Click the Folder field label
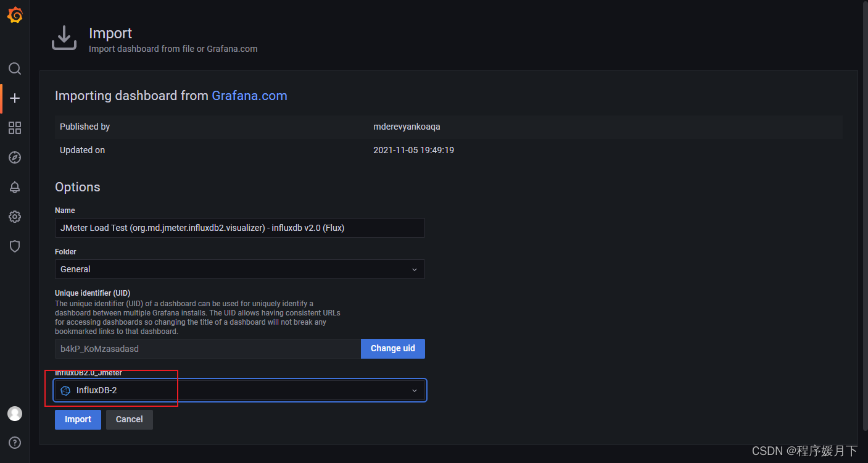 (65, 252)
